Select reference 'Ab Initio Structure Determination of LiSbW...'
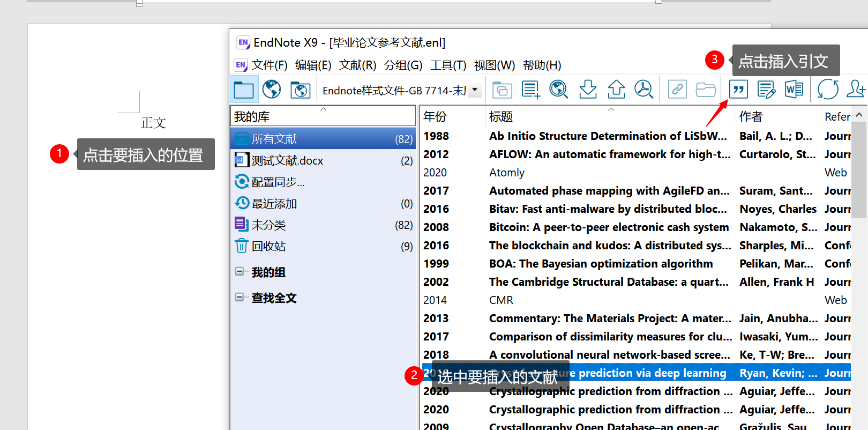Image resolution: width=868 pixels, height=430 pixels. (x=636, y=136)
